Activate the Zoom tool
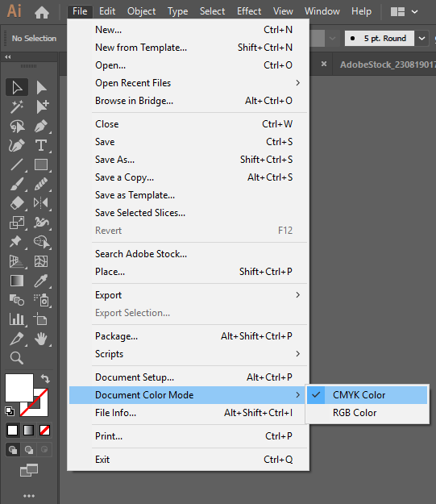Viewport: 436px width, 504px height. [17, 358]
